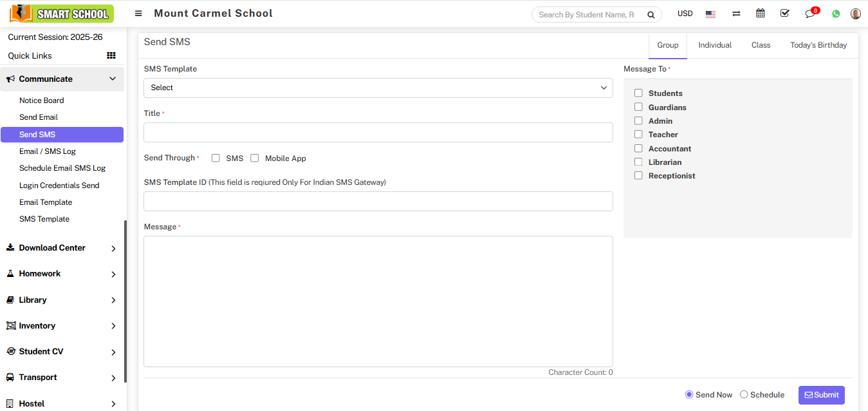Image resolution: width=868 pixels, height=411 pixels.
Task: Click the WhatsApp icon in header
Action: point(836,14)
